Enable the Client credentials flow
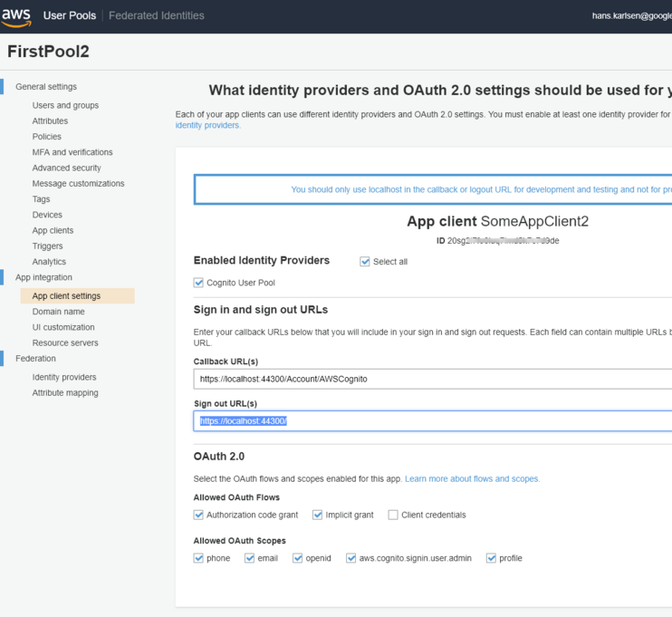The height and width of the screenshot is (617, 672). (393, 515)
